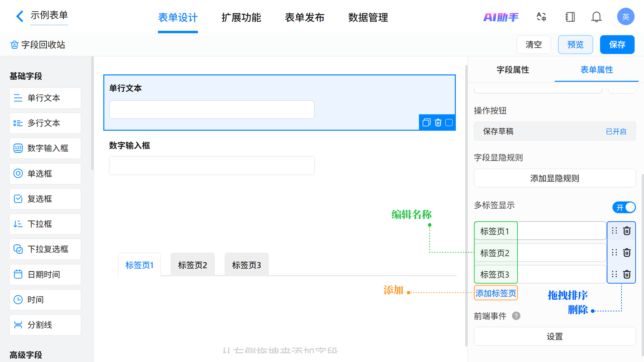Add a 下拉框 field from the sidebar
Viewport: 644px width, 362px height.
pos(45,224)
